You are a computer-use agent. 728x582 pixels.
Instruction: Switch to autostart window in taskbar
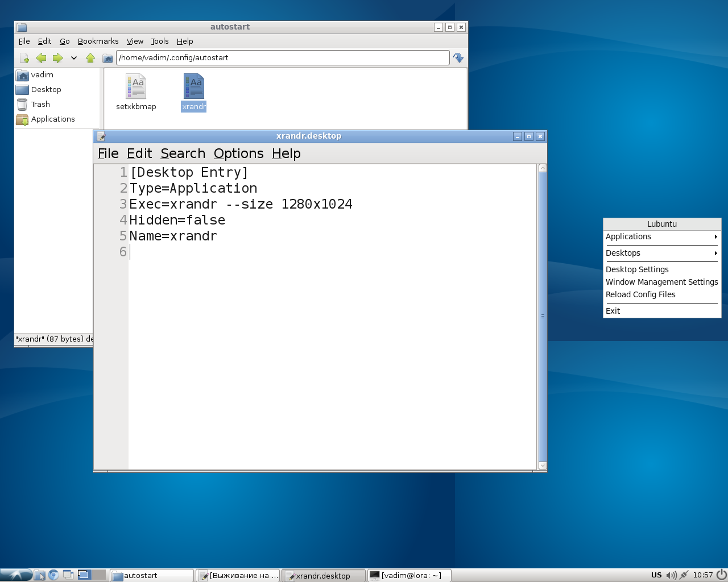tap(151, 575)
